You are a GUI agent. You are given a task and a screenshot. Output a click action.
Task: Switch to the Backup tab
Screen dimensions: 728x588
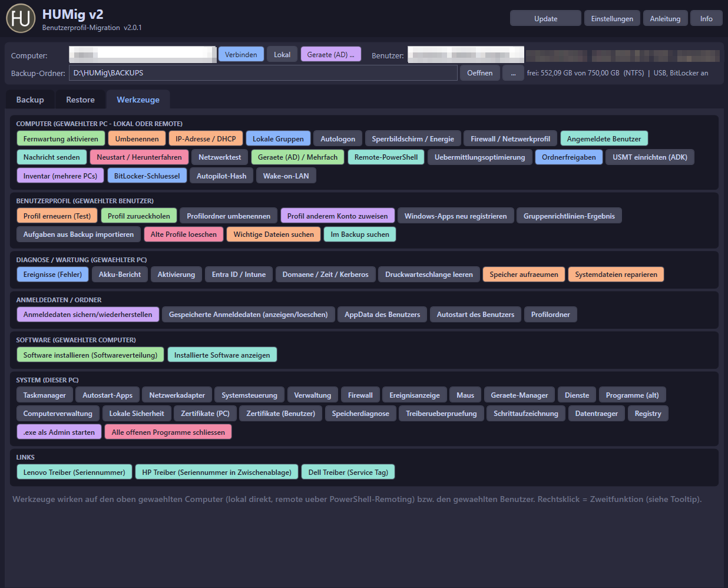coord(30,100)
